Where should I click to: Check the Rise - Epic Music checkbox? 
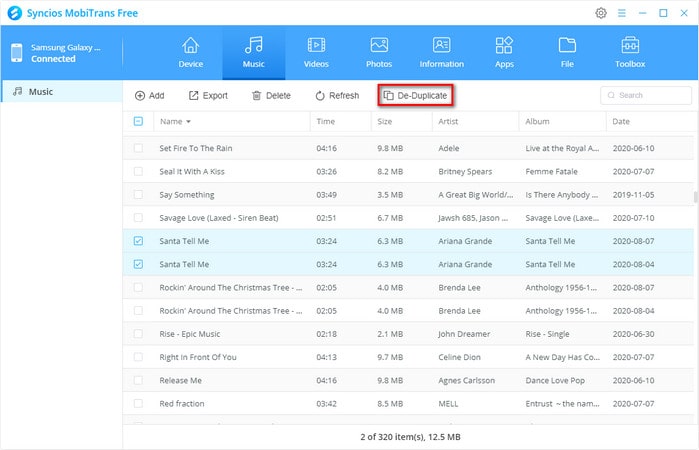[138, 334]
